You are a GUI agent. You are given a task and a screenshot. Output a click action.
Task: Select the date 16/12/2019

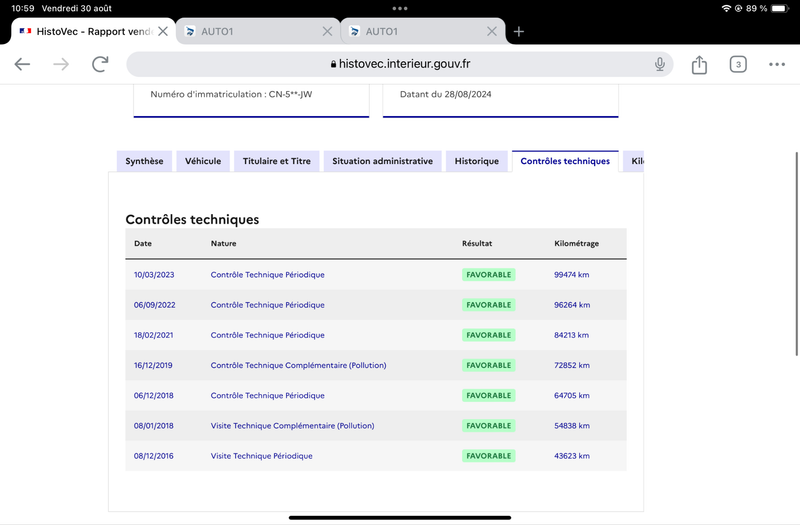click(153, 365)
